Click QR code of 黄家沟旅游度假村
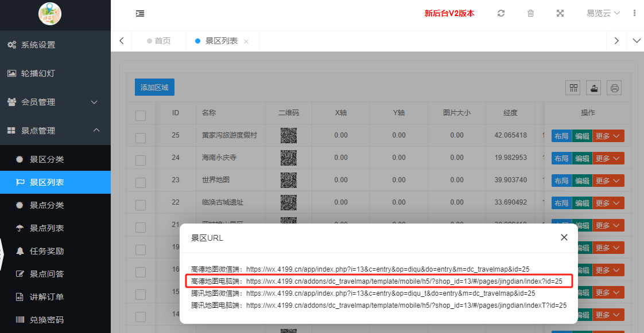The width and height of the screenshot is (644, 333). coord(289,135)
